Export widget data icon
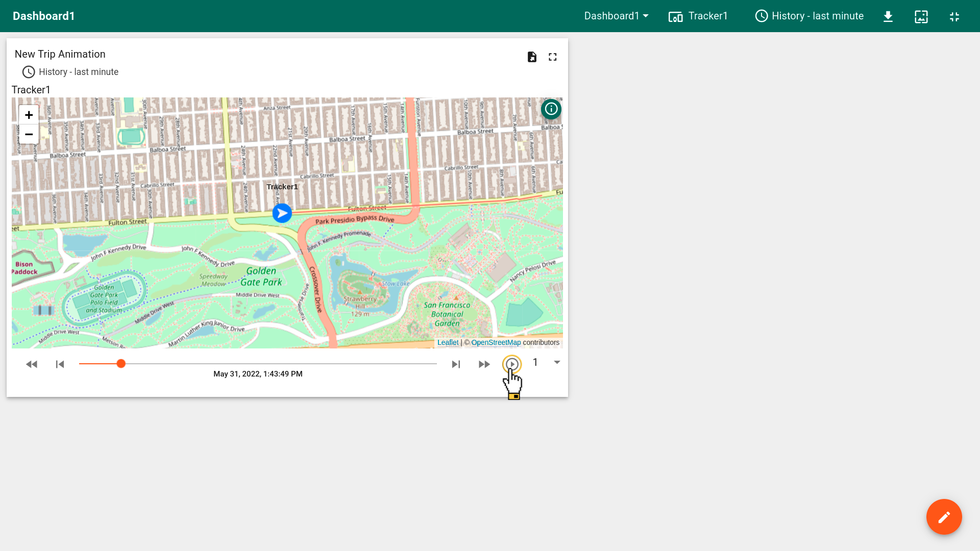 tap(532, 57)
